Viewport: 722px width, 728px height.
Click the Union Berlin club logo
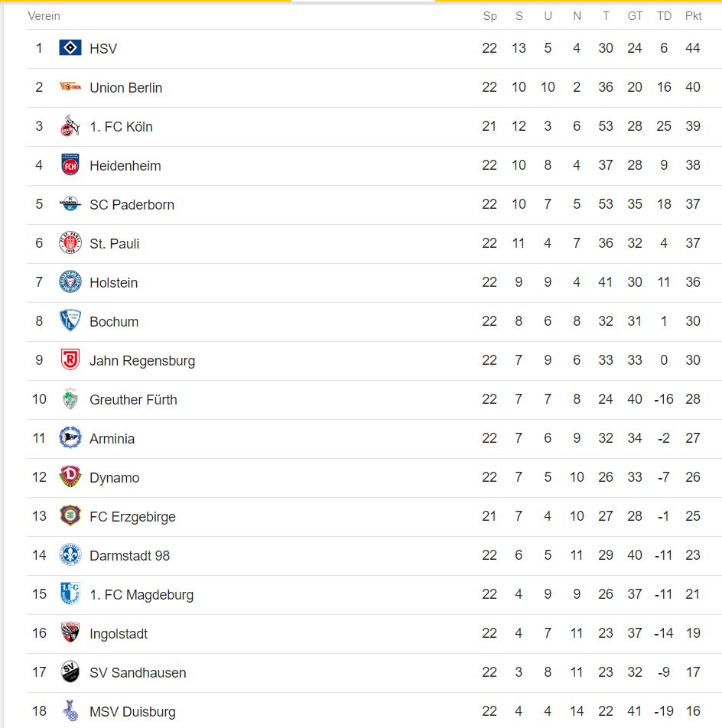point(70,87)
